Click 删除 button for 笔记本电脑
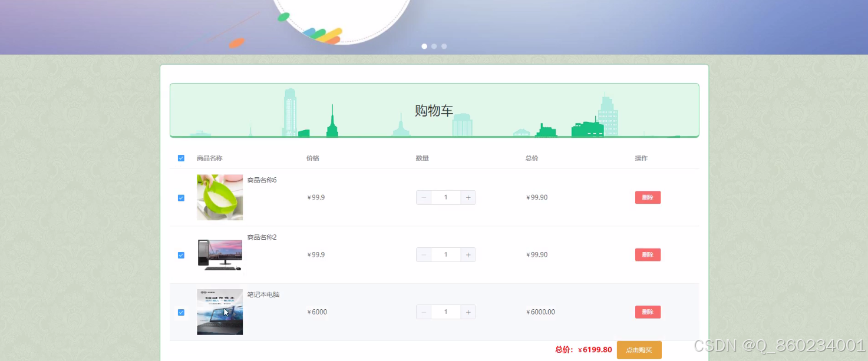Screen dimensions: 868x361 [648, 312]
